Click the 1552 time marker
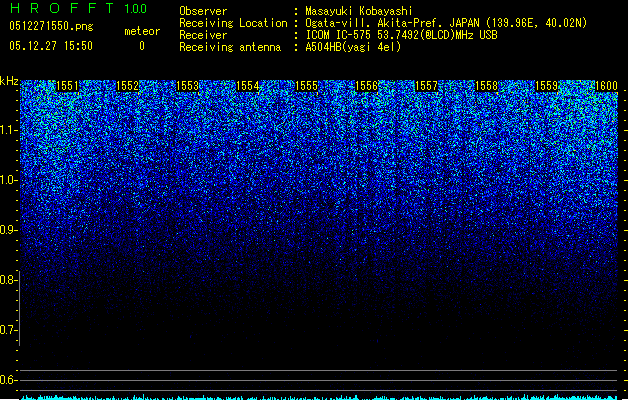The width and height of the screenshot is (629, 400). click(127, 86)
